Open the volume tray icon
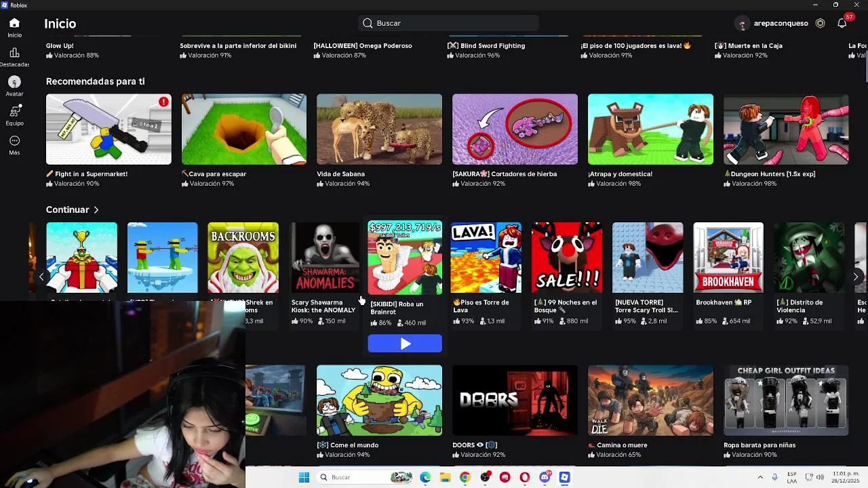 pyautogui.click(x=821, y=477)
